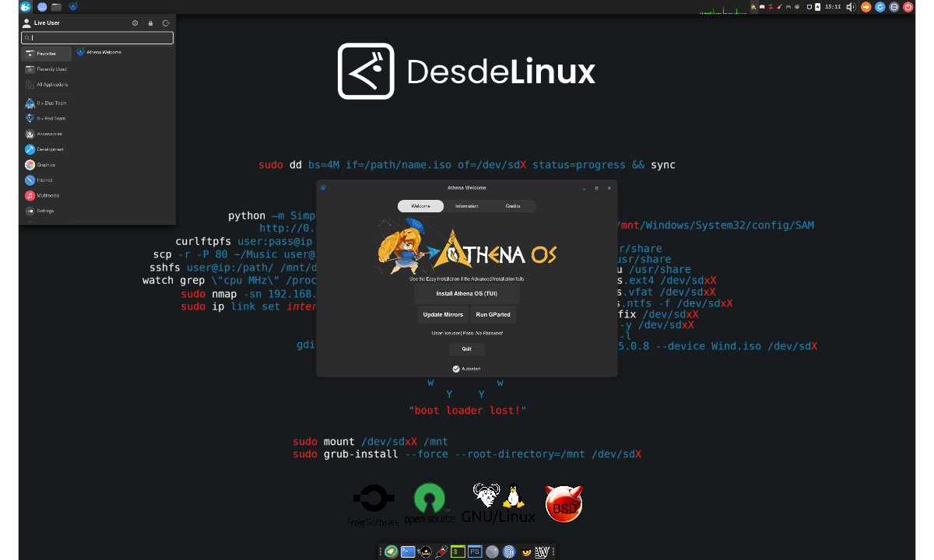Image resolution: width=934 pixels, height=560 pixels.
Task: Click the Live User avatar icon
Action: 27,23
